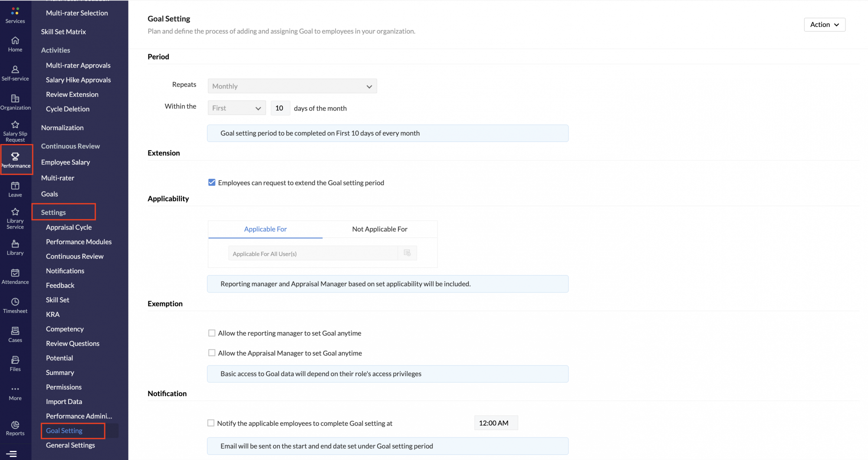Open Permissions settings
This screenshot has height=460, width=868.
point(64,387)
